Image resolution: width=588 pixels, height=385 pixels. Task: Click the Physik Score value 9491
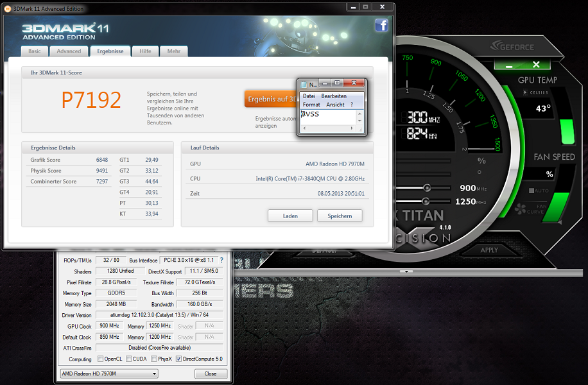pos(102,171)
